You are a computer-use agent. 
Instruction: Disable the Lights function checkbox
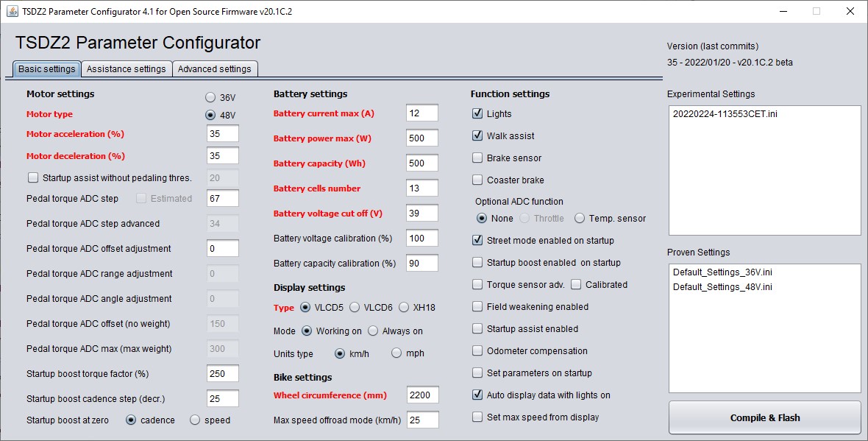coord(477,114)
